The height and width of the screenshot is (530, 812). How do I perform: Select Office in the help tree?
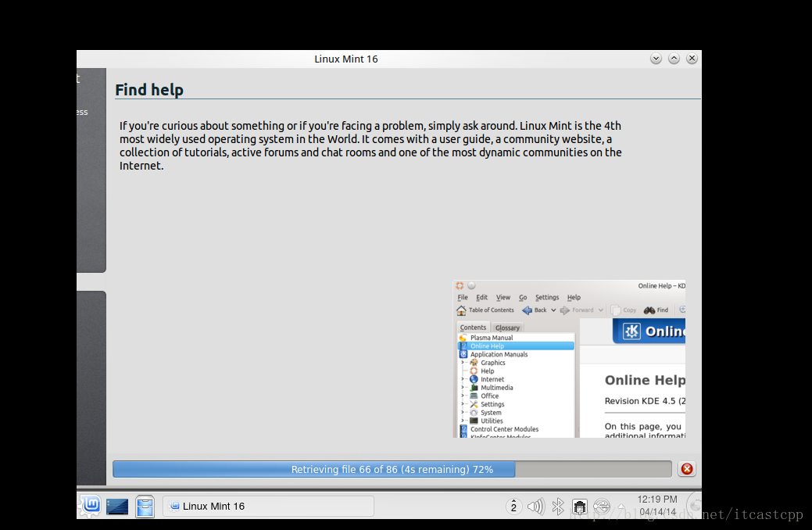[489, 396]
